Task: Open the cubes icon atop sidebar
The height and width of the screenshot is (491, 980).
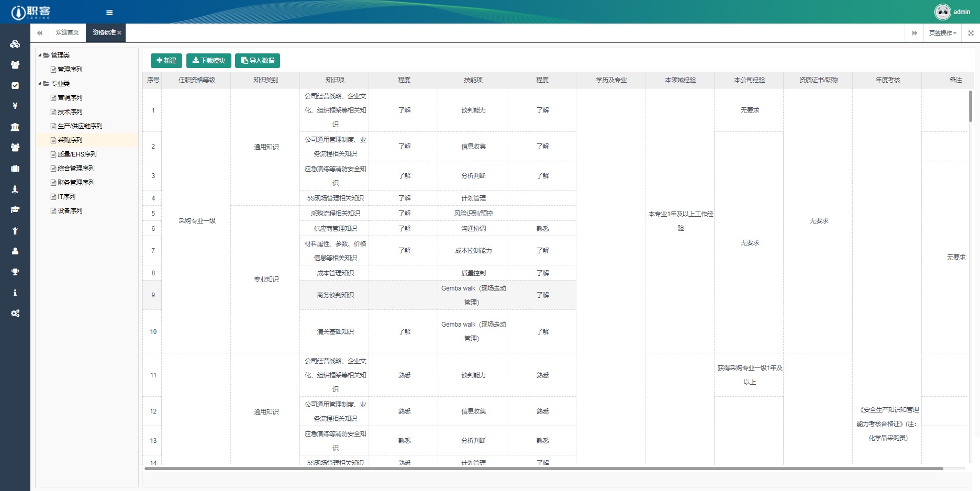Action: click(x=15, y=44)
